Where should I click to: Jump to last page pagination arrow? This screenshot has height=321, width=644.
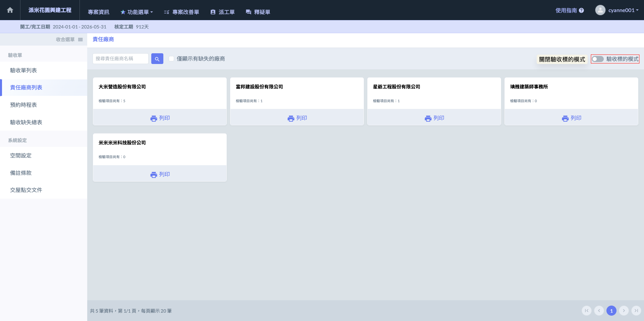click(x=636, y=311)
